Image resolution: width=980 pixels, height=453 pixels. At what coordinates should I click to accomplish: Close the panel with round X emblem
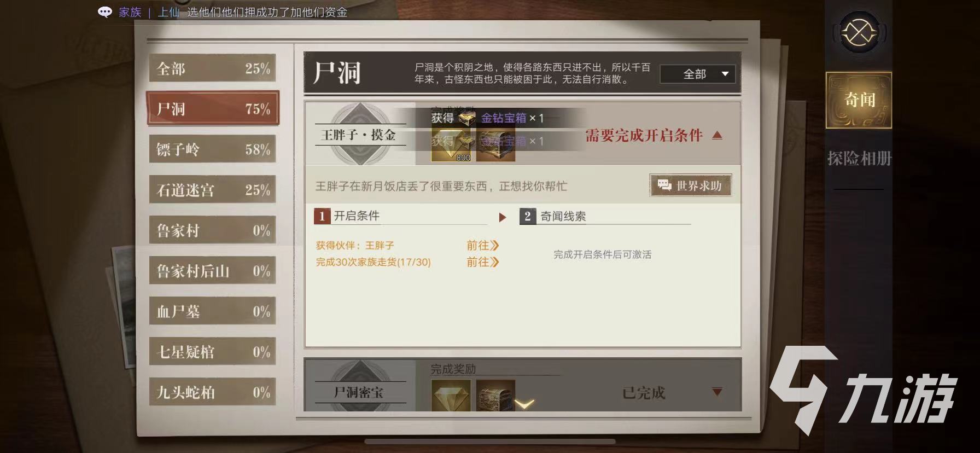coord(859,33)
